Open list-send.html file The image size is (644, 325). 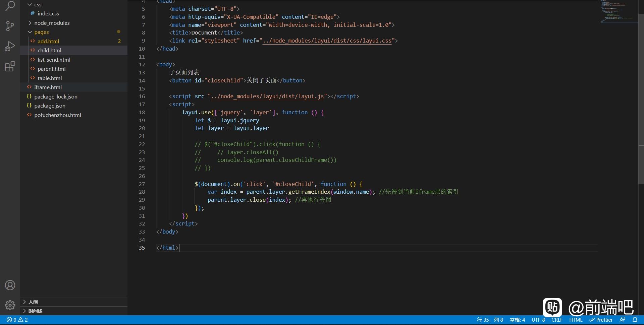74,60
